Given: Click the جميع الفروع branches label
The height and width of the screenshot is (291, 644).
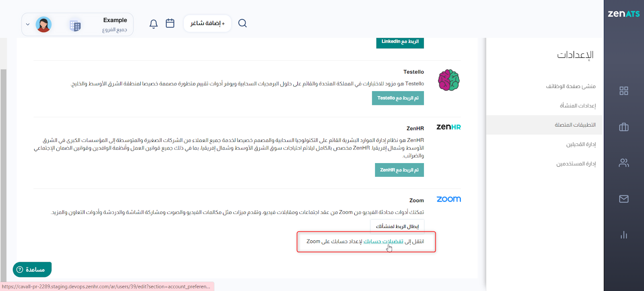Looking at the screenshot, I should tap(115, 30).
